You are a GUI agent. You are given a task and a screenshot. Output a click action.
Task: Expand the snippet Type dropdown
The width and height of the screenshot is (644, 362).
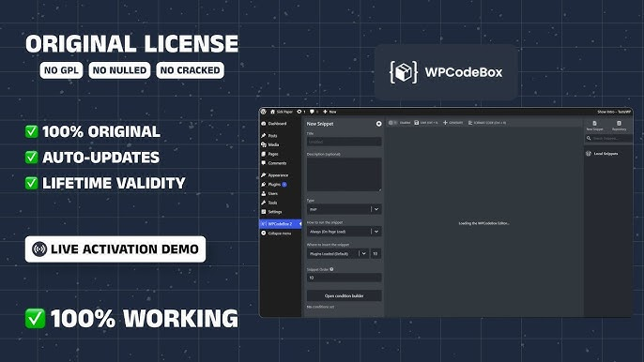pos(345,209)
